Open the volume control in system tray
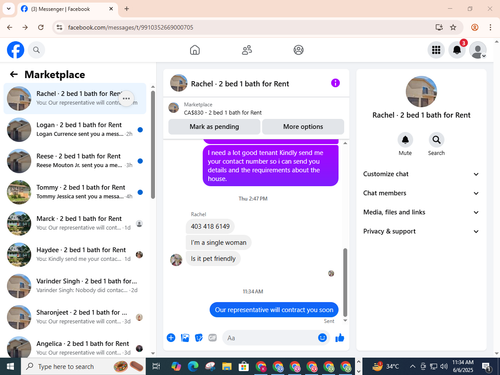 (x=444, y=367)
